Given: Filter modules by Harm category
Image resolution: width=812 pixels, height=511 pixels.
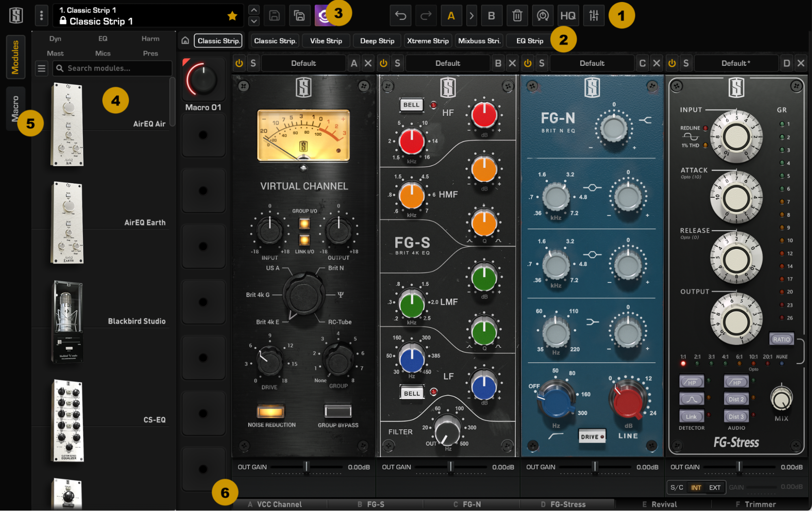Looking at the screenshot, I should 150,39.
